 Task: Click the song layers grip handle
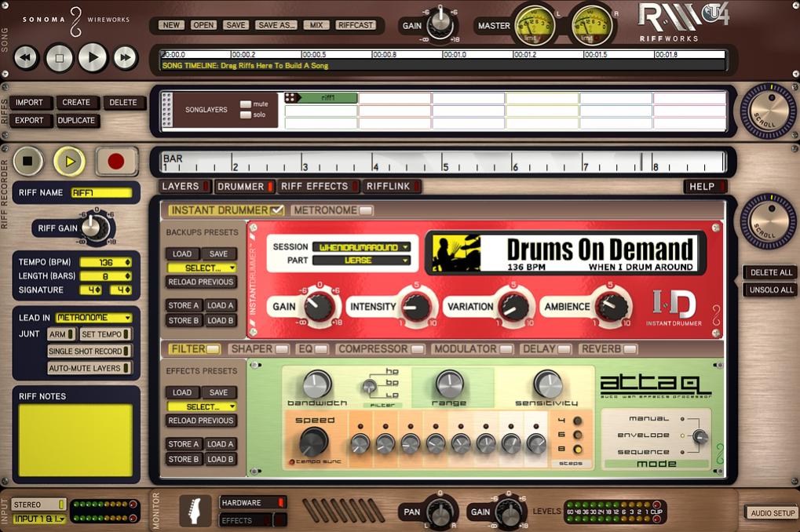[166, 109]
